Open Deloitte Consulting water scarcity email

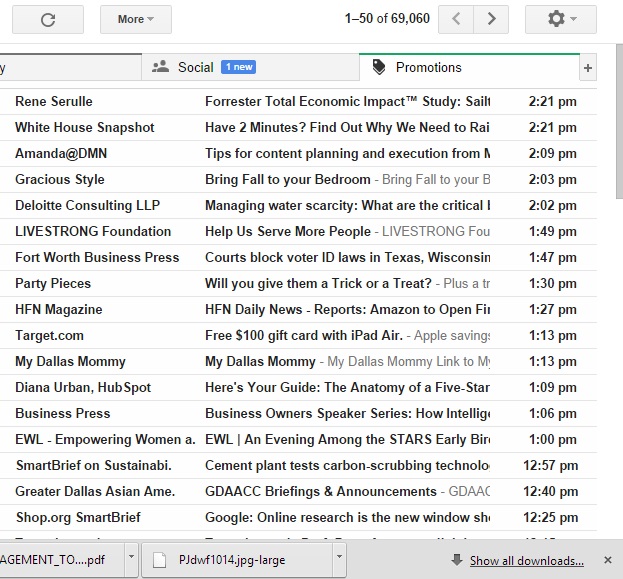point(300,205)
